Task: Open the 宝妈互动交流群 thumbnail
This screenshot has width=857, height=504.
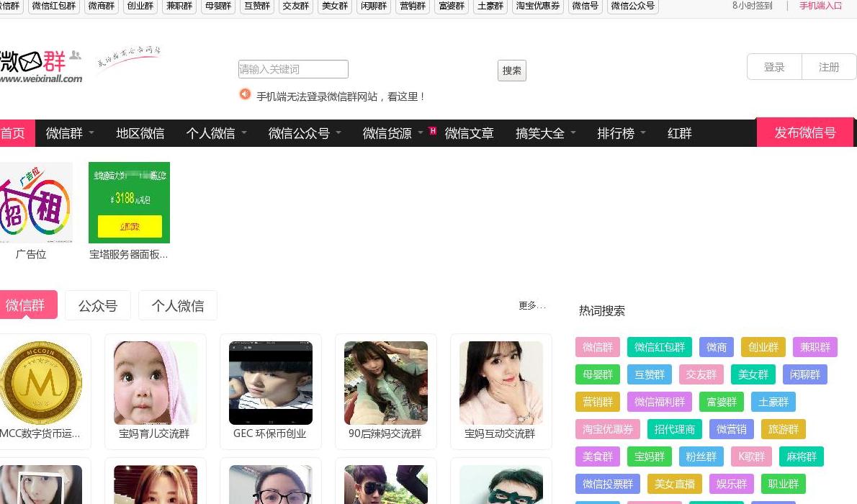Action: pyautogui.click(x=501, y=382)
